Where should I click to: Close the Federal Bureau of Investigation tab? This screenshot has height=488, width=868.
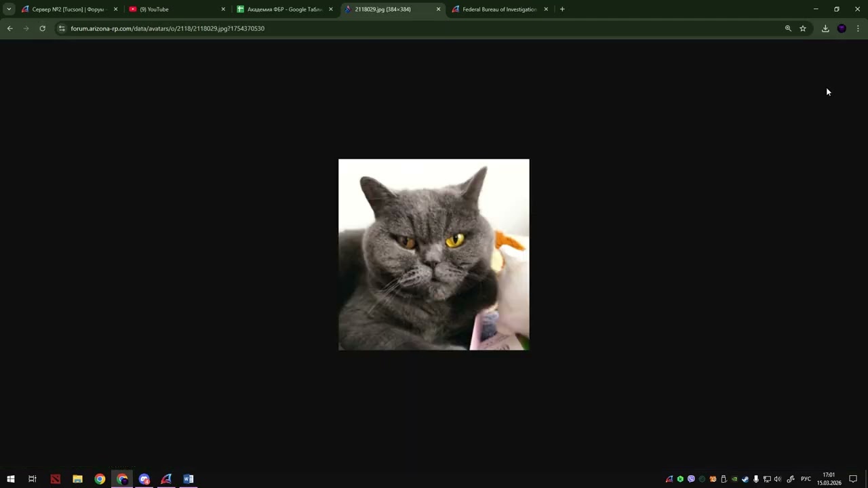(x=546, y=9)
